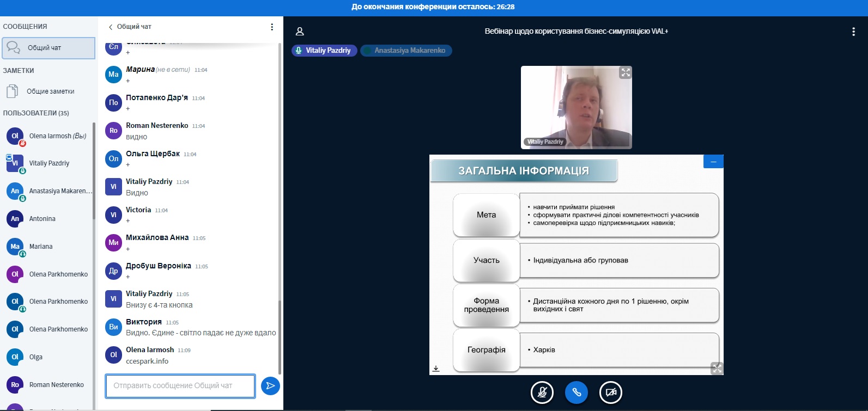This screenshot has width=868, height=411.
Task: Click the Географія box on the slide
Action: click(x=486, y=350)
